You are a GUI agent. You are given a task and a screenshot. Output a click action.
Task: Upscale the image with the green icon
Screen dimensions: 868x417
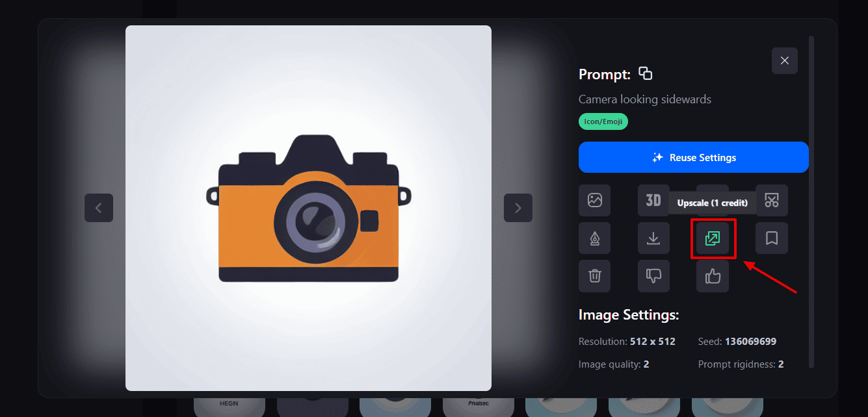pyautogui.click(x=713, y=238)
